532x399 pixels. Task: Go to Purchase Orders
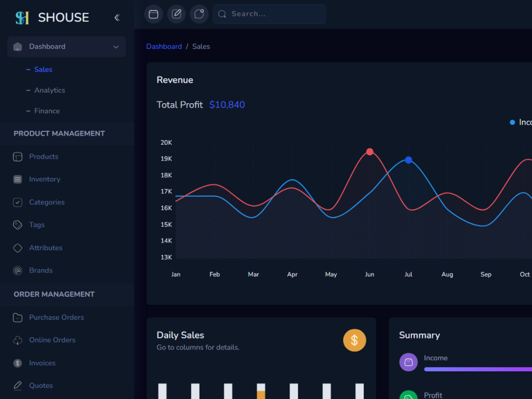coord(56,318)
